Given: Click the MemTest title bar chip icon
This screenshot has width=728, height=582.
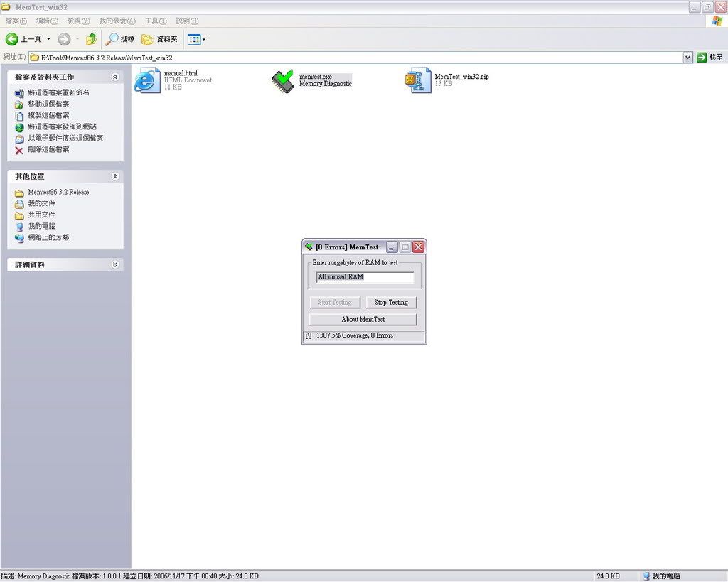Looking at the screenshot, I should [309, 247].
